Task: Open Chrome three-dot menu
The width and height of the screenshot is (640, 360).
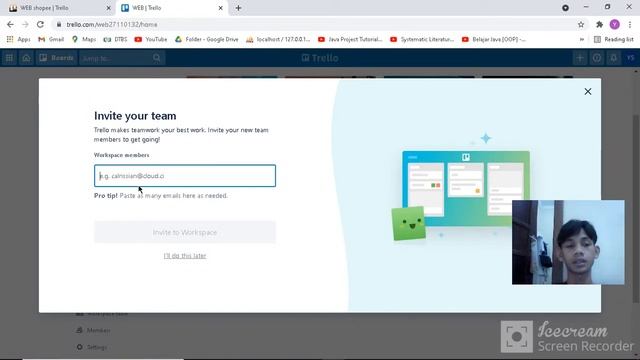Action: (630, 24)
